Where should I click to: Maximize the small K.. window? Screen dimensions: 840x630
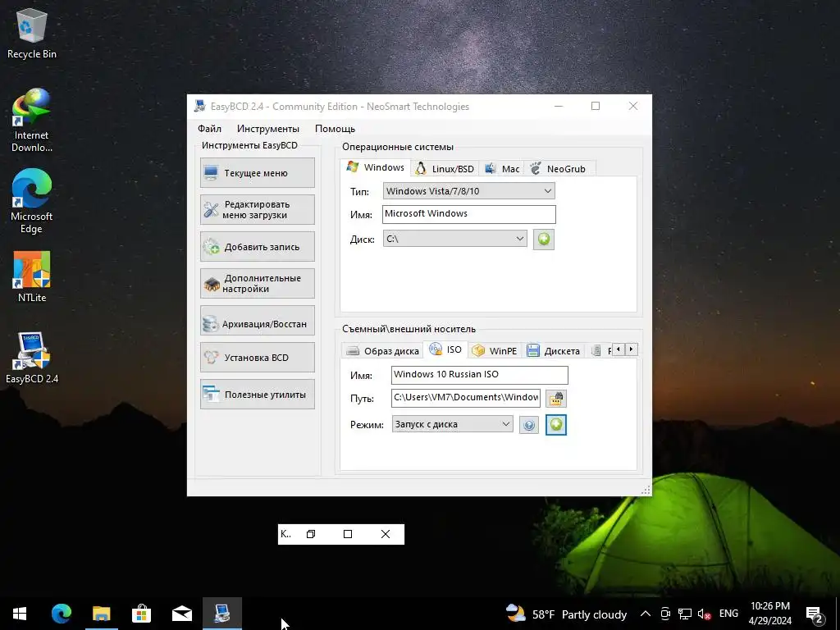coord(348,534)
